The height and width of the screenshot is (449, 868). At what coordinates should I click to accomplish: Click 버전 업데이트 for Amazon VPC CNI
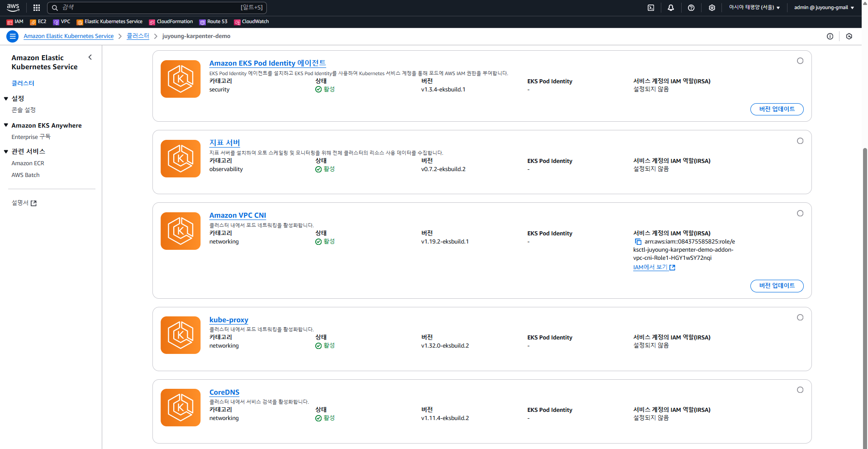(777, 286)
